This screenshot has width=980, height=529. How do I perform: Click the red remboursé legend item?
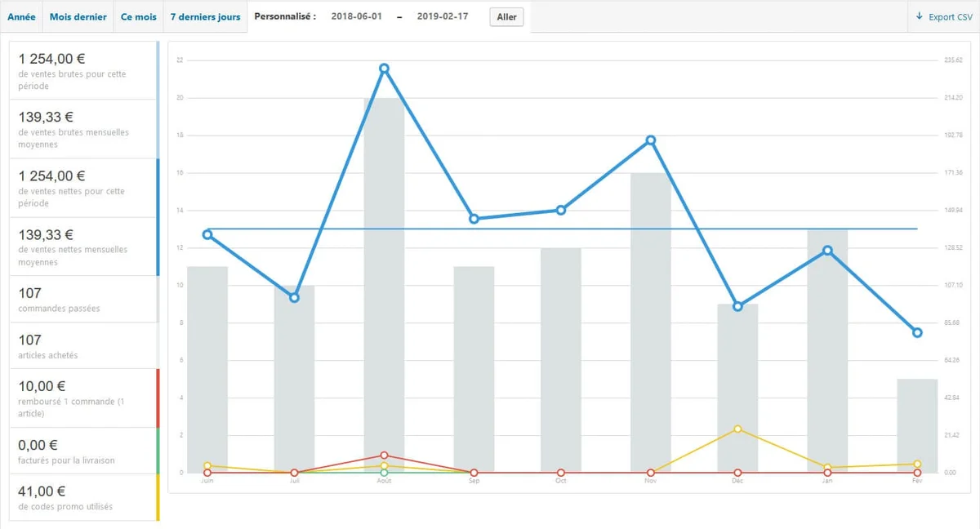pyautogui.click(x=83, y=398)
